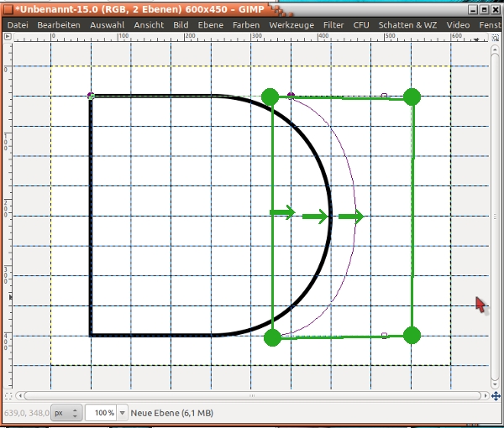Click the 100 % zoom input field

tap(102, 413)
